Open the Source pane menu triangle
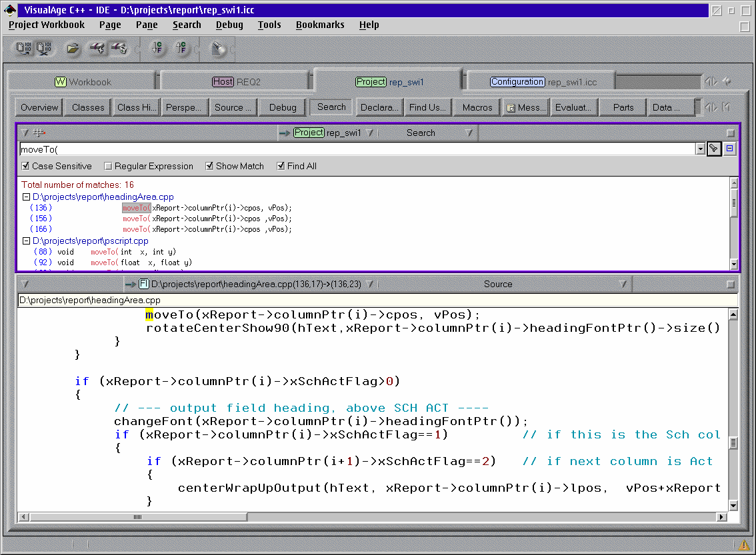The height and width of the screenshot is (555, 756). tap(25, 284)
